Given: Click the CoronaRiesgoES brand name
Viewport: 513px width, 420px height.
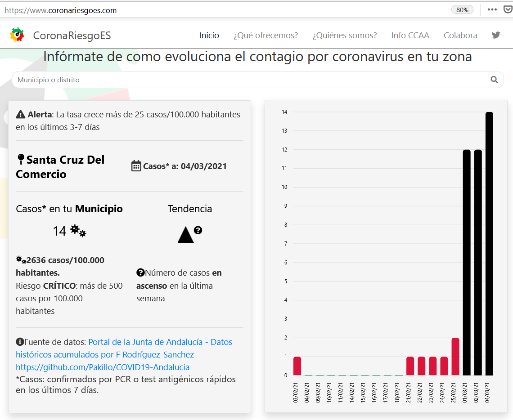Looking at the screenshot, I should coord(72,35).
